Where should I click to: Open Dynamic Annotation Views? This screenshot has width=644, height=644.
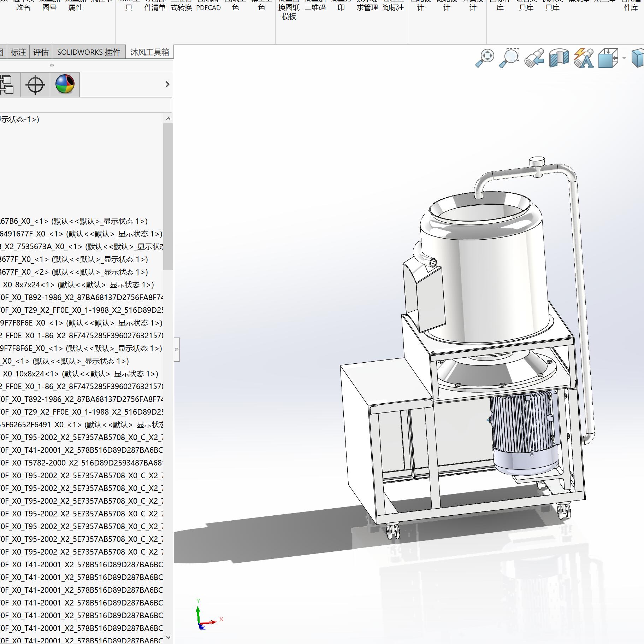pyautogui.click(x=584, y=58)
